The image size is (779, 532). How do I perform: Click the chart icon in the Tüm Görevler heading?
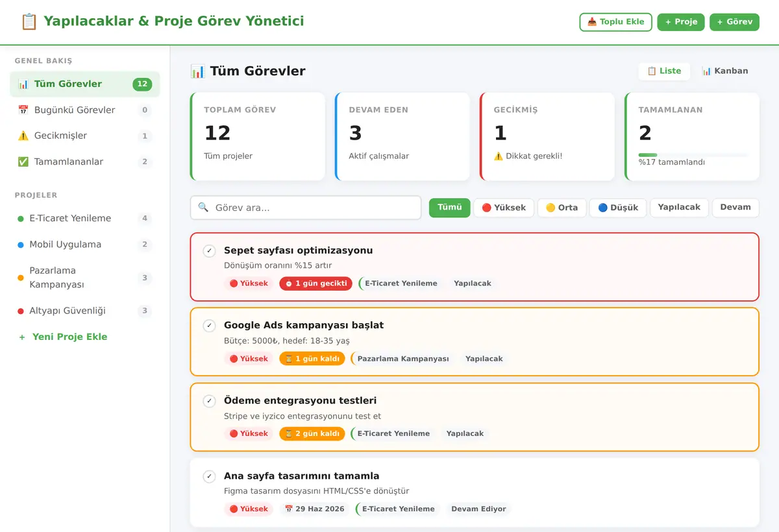click(x=197, y=71)
